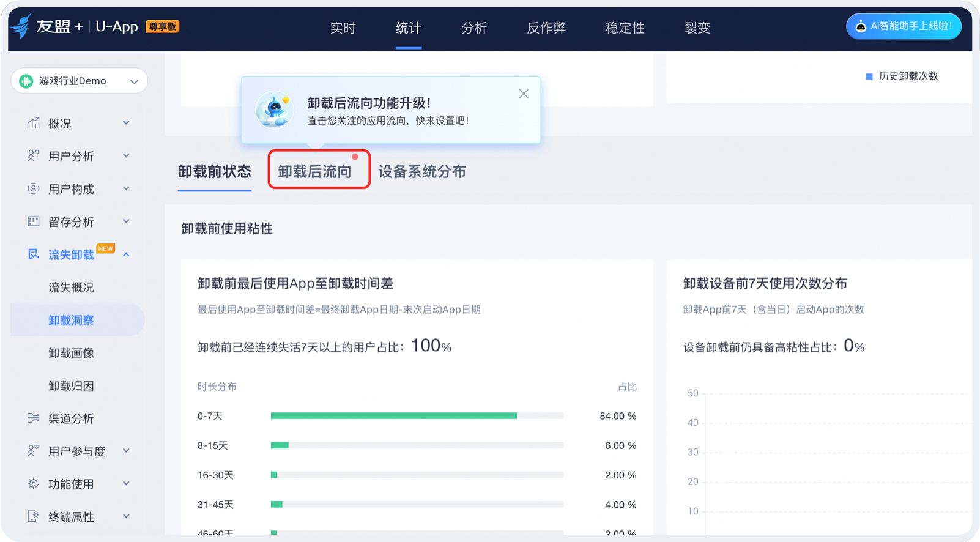Image resolution: width=980 pixels, height=542 pixels.
Task: Click the 6.00 % value
Action: [621, 445]
